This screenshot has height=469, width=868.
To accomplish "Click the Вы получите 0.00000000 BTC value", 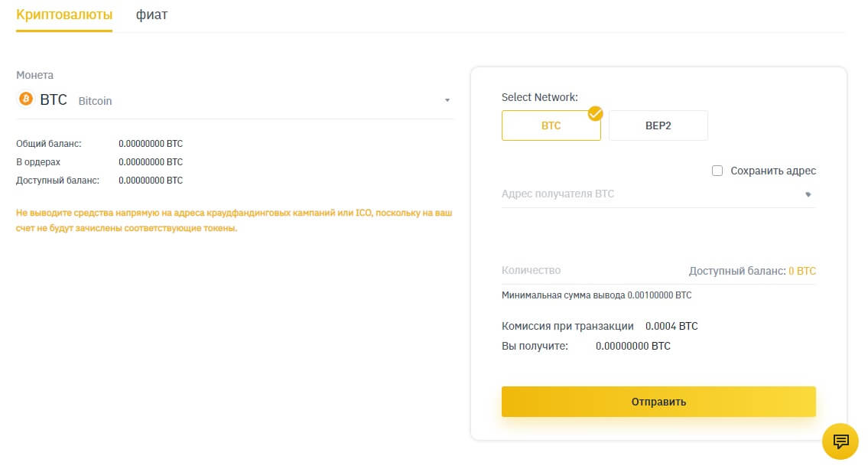I will pos(632,346).
